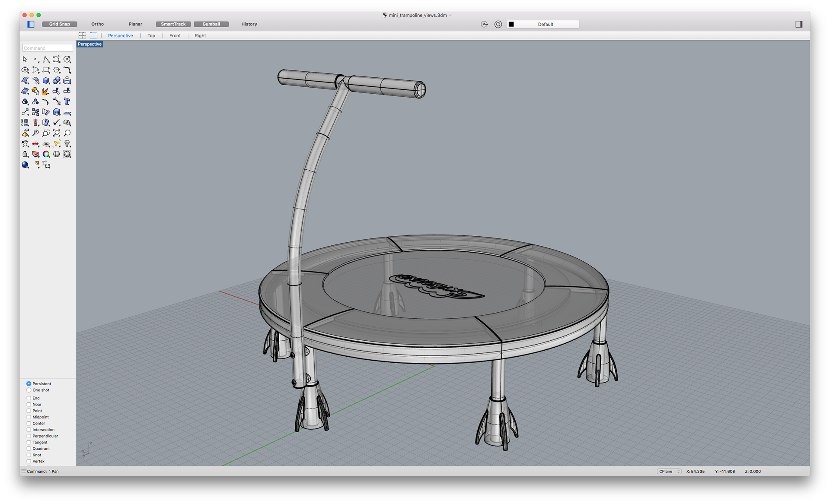Enable the End object snap
The height and width of the screenshot is (504, 830).
[29, 398]
